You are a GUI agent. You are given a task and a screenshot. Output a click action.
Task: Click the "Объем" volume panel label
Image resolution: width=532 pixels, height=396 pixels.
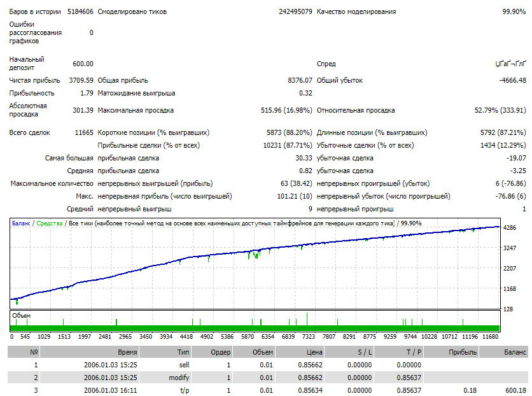[22, 316]
